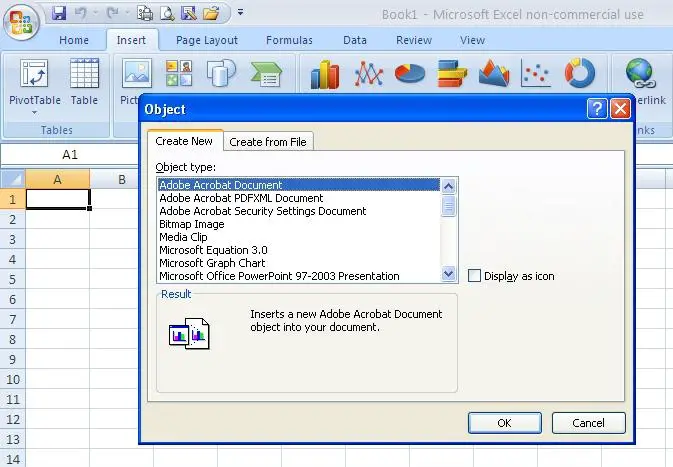
Task: Enable Display as icon checkbox
Action: tap(474, 276)
